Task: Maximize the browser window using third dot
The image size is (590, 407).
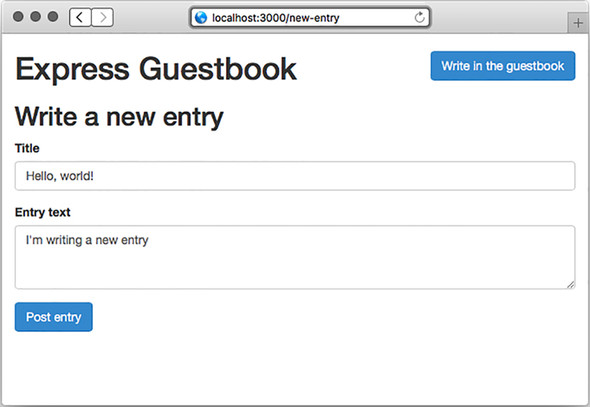Action: 53,17
